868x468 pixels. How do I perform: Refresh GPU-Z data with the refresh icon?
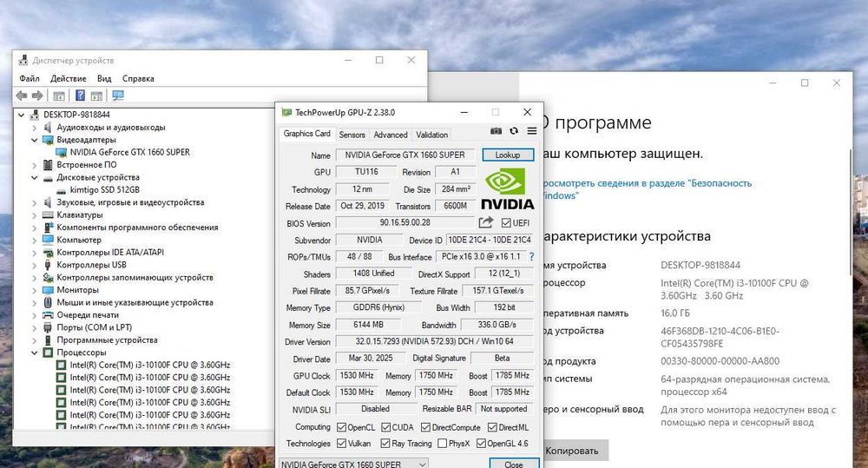click(x=514, y=131)
